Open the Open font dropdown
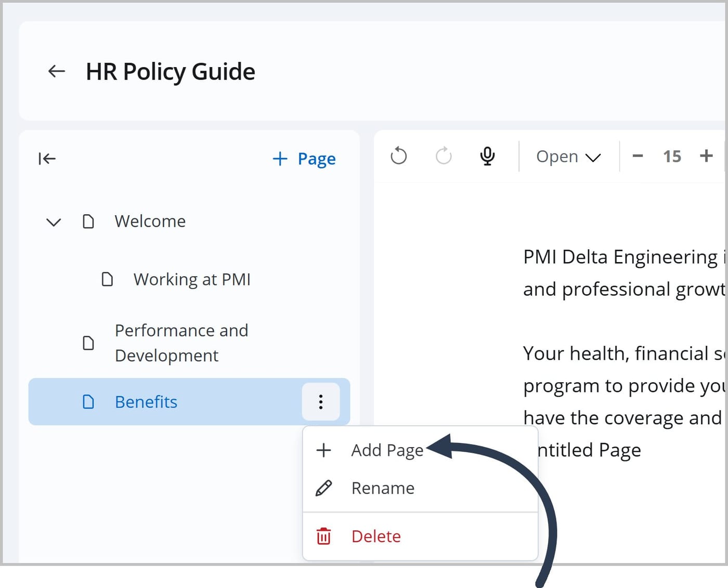The image size is (728, 588). [x=568, y=156]
